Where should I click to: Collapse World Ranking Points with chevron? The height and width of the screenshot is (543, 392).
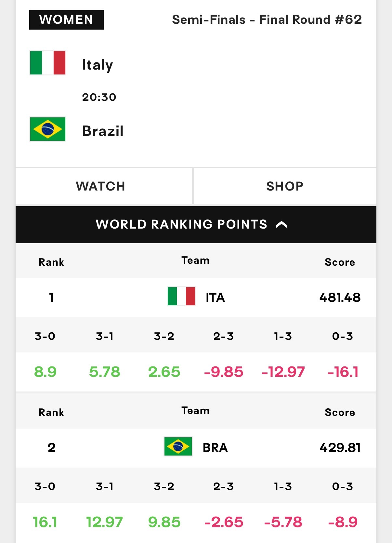coord(281,224)
